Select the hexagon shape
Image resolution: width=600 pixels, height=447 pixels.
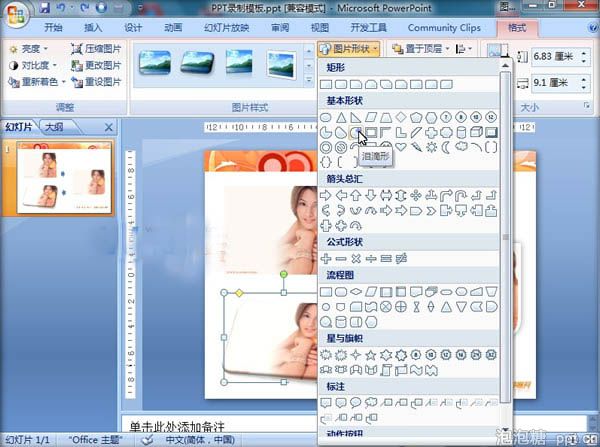431,117
